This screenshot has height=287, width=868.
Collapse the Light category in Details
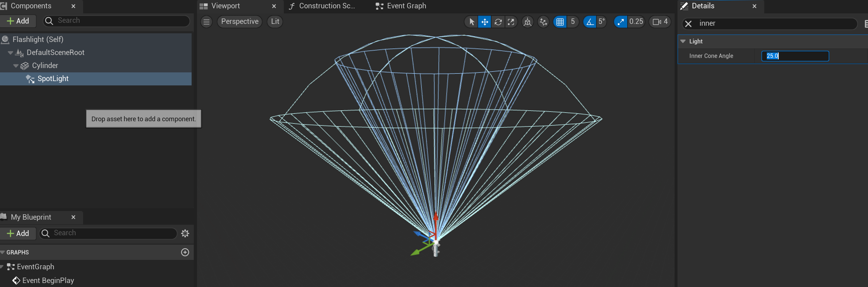pos(683,42)
